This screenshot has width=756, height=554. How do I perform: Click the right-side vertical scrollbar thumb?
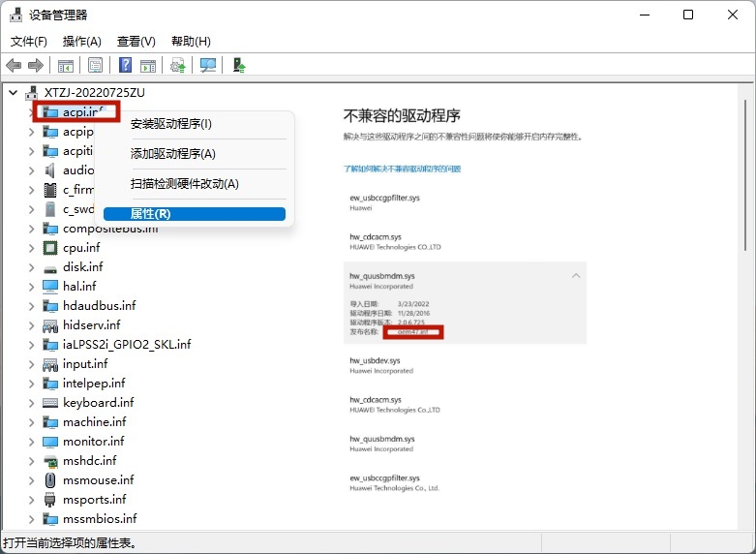point(745,174)
